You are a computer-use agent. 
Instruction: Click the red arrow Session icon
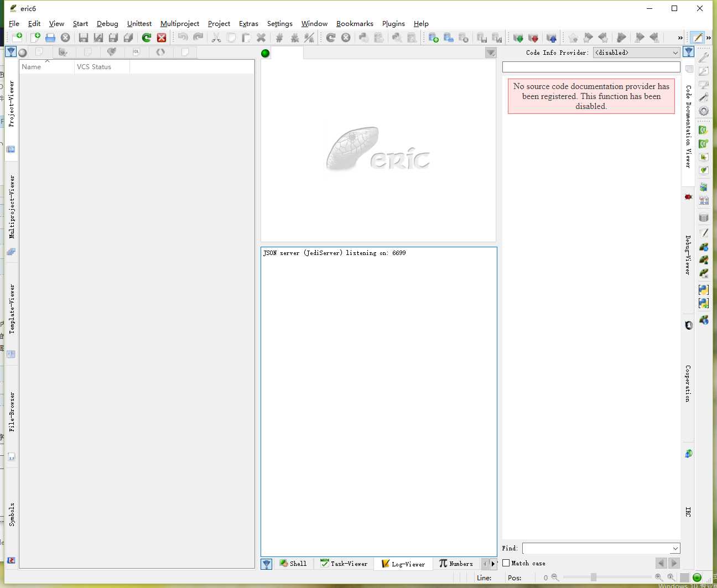pyautogui.click(x=533, y=37)
